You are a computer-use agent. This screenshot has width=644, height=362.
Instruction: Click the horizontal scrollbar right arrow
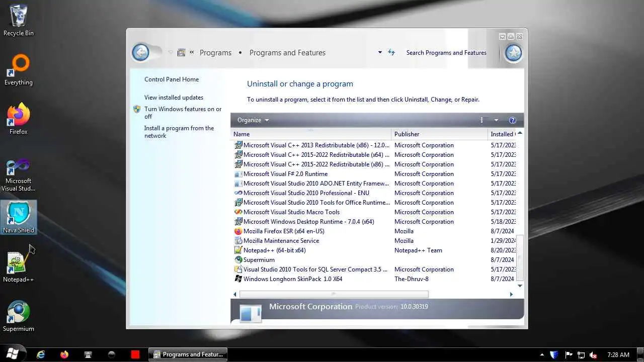click(511, 294)
